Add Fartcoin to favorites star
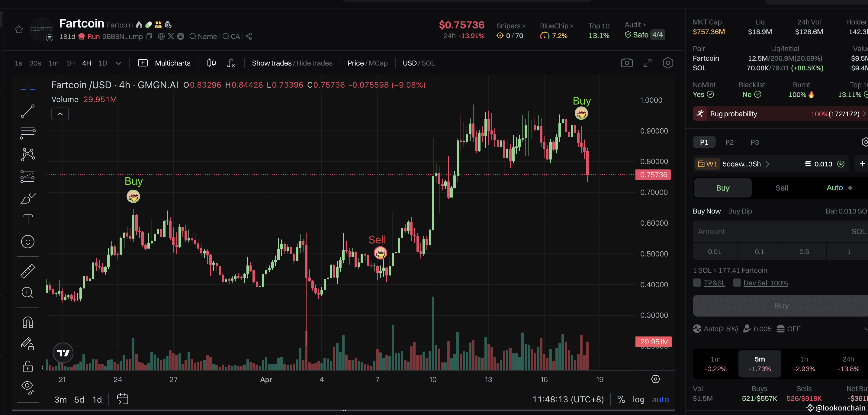Screen dimensions: 868x415 click(x=19, y=30)
